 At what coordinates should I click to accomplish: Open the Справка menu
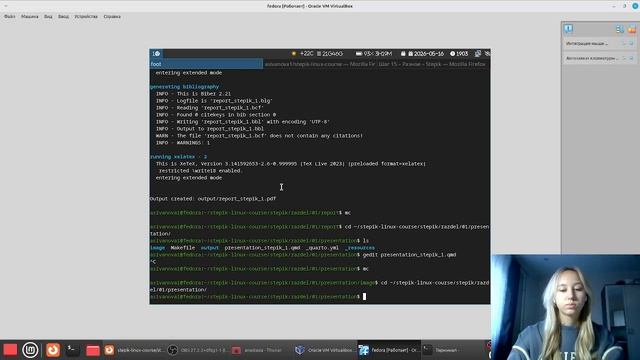pyautogui.click(x=112, y=17)
